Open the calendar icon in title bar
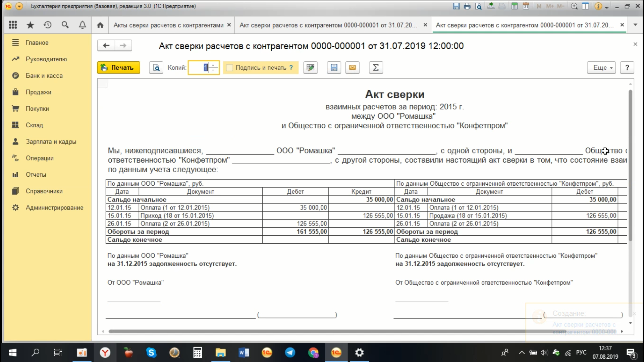Viewport: 644px width, 362px height. pyautogui.click(x=526, y=6)
